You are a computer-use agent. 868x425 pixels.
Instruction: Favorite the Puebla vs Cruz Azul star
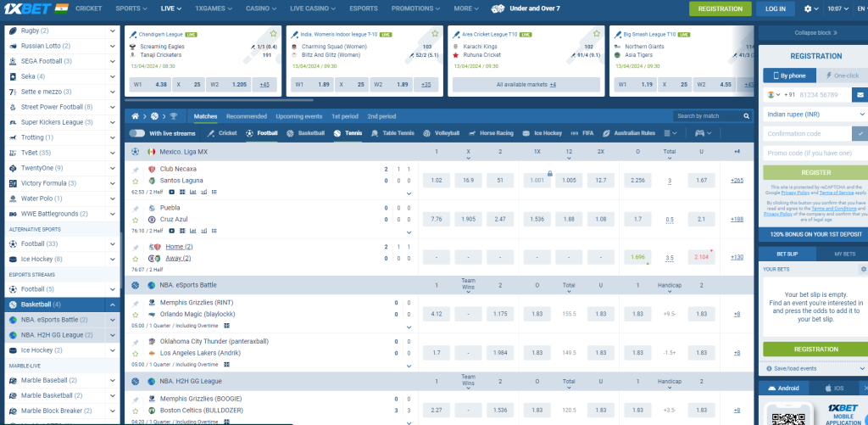(135, 220)
